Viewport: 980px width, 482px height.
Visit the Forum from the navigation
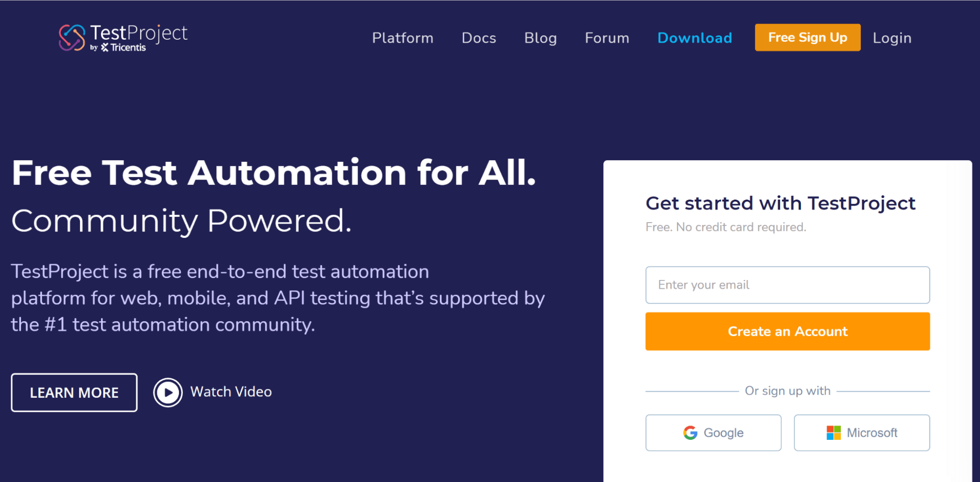(606, 38)
